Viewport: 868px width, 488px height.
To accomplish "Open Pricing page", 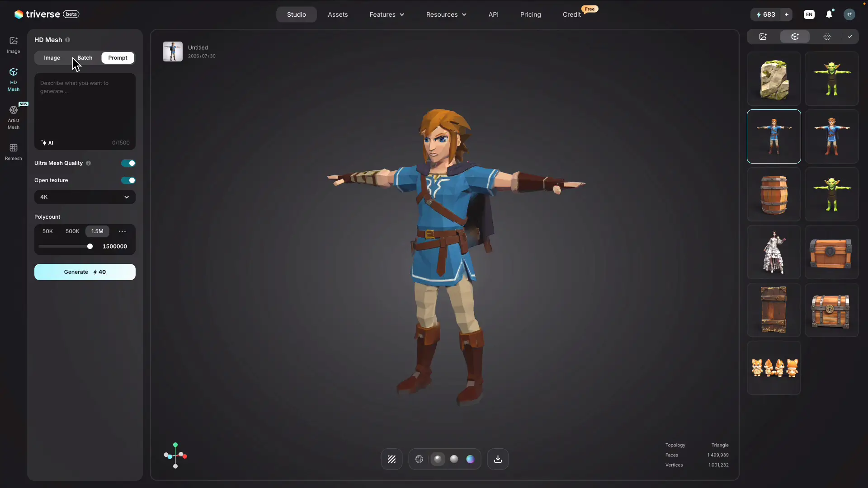I will point(531,14).
